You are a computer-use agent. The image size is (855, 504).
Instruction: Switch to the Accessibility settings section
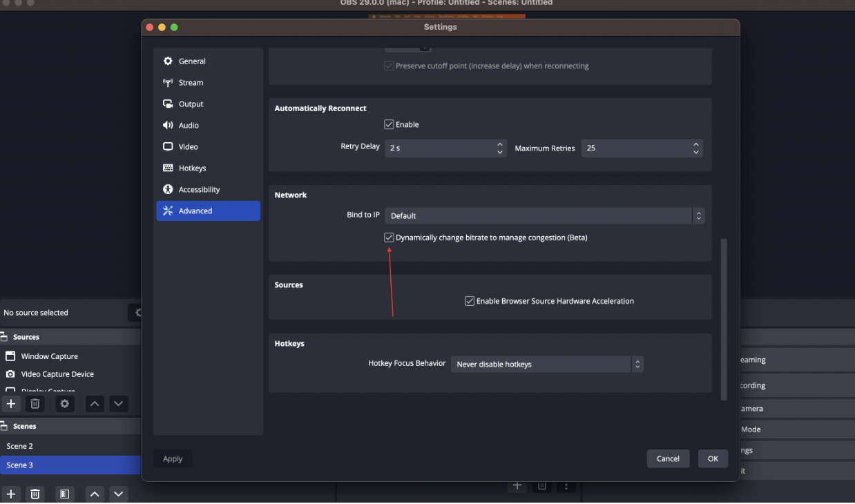(208, 189)
